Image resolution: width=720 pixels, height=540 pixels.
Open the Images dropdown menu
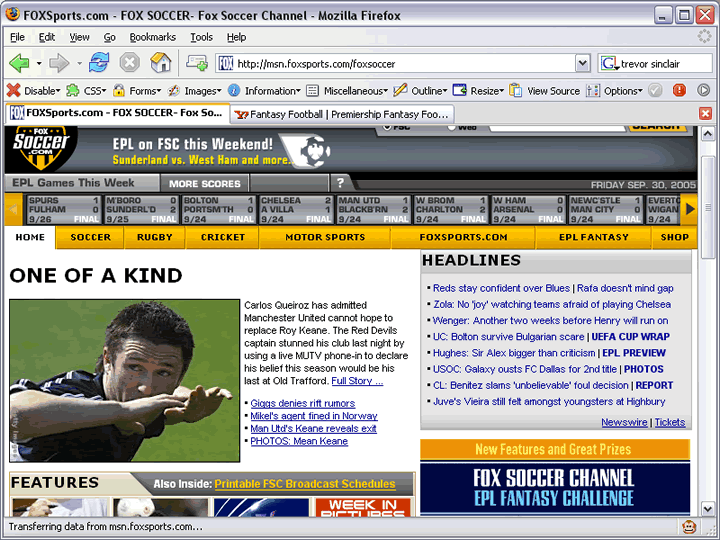(x=219, y=91)
